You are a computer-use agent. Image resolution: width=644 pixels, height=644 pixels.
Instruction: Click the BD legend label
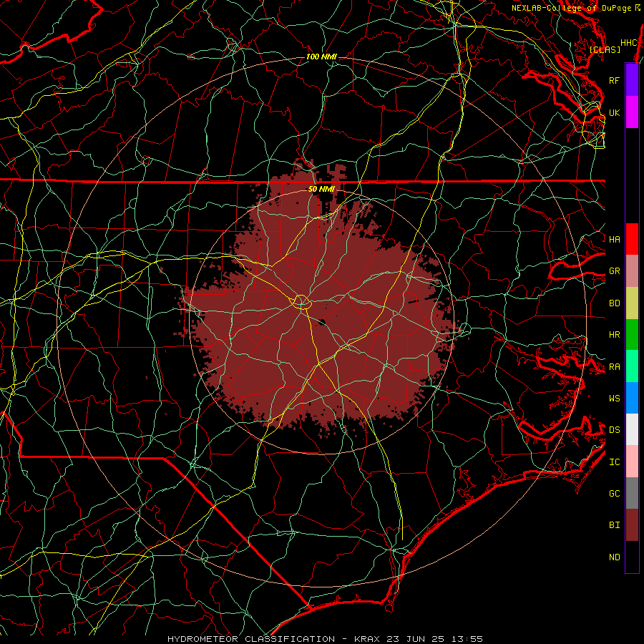[x=614, y=303]
